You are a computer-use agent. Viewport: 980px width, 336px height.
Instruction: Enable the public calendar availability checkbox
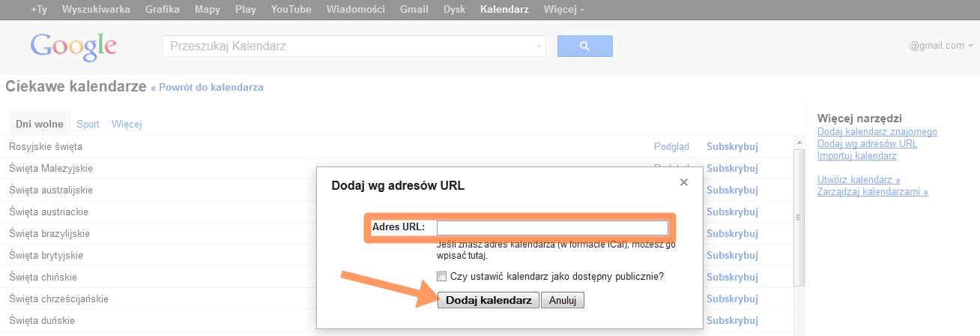point(442,276)
